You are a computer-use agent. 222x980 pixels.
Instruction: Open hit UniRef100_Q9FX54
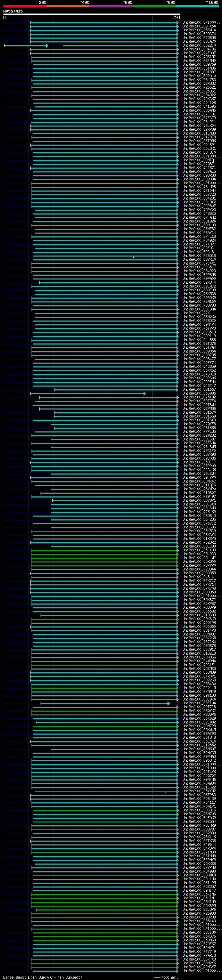click(199, 26)
